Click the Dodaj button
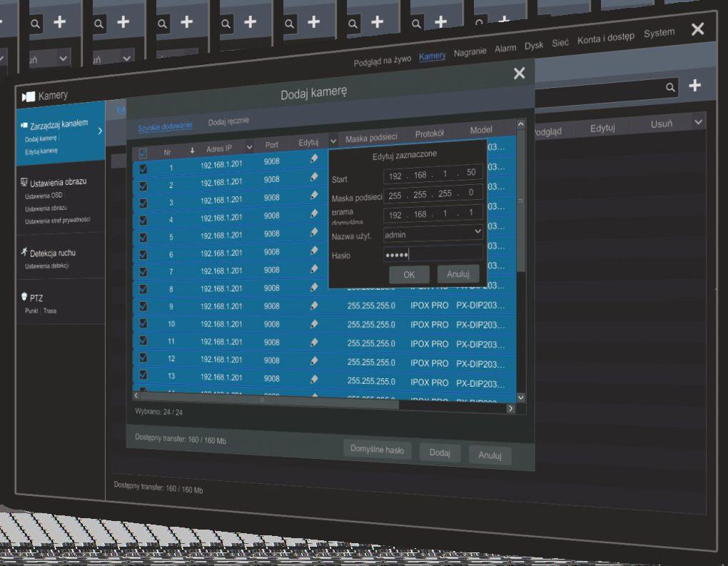Image resolution: width=728 pixels, height=566 pixels. [x=439, y=453]
